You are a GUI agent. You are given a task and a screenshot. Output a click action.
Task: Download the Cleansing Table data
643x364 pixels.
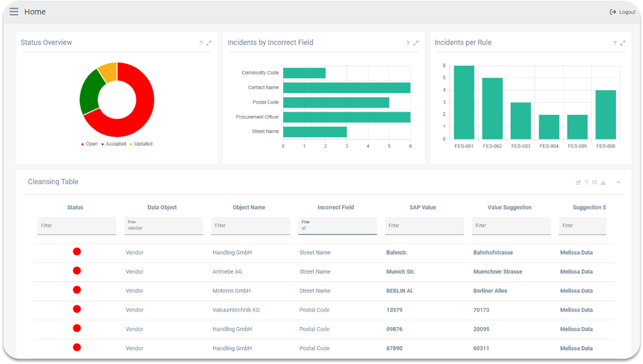(603, 182)
